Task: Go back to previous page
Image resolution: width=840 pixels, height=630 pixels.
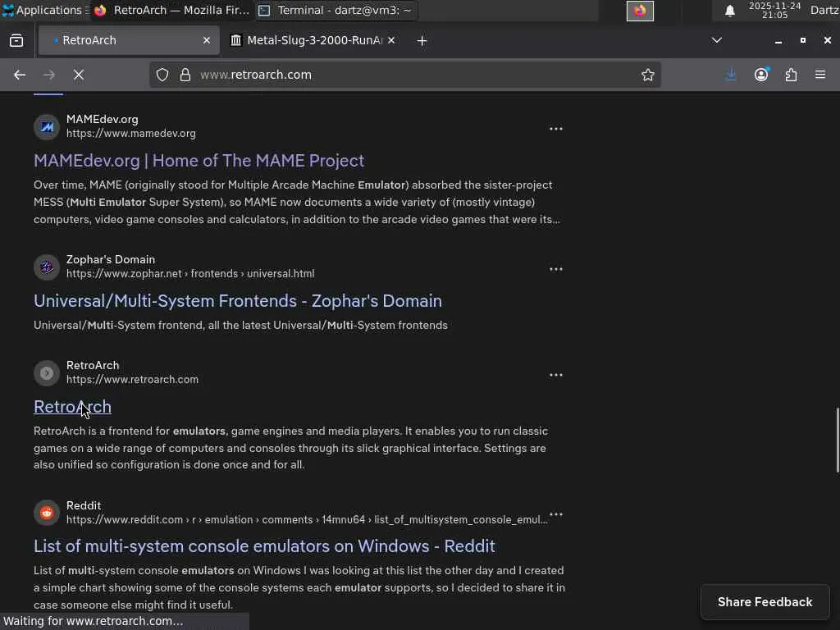Action: (20, 75)
